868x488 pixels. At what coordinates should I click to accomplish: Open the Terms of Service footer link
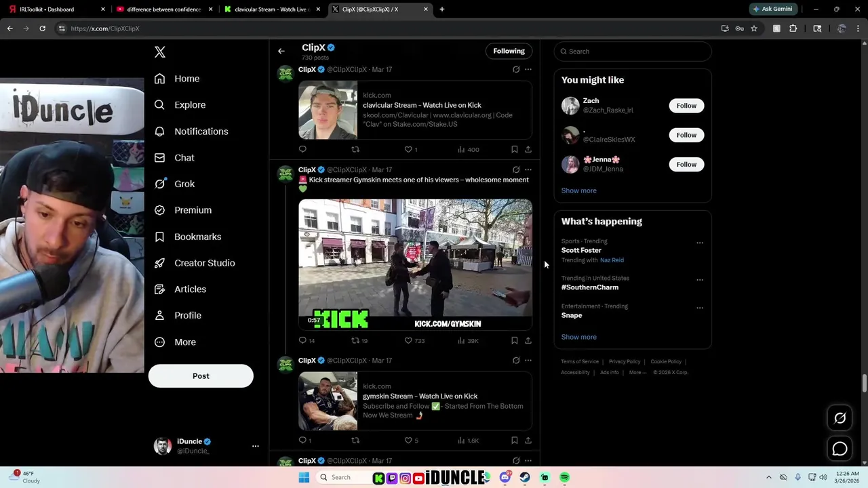(580, 362)
